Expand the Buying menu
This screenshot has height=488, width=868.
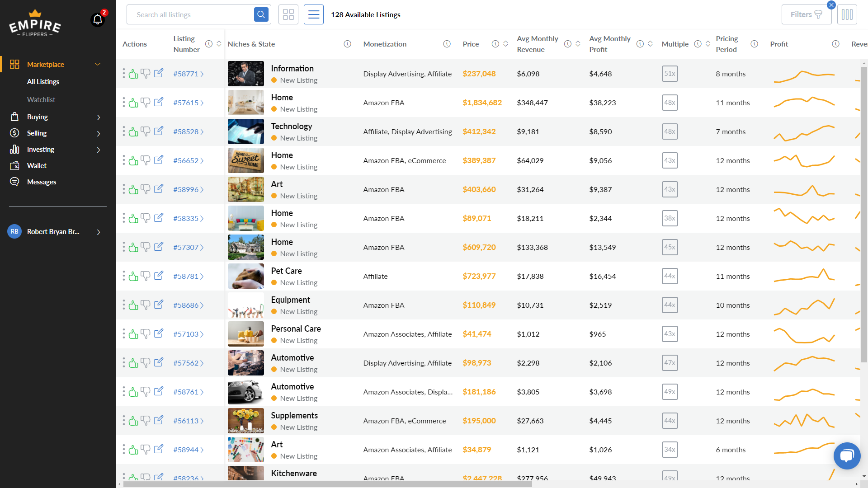pyautogui.click(x=99, y=117)
